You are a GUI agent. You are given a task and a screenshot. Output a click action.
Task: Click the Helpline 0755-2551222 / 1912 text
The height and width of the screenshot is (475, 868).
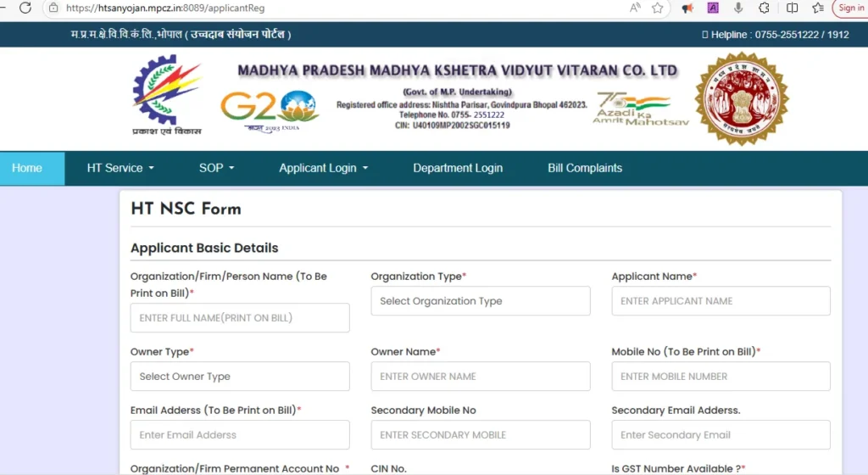[x=775, y=34]
